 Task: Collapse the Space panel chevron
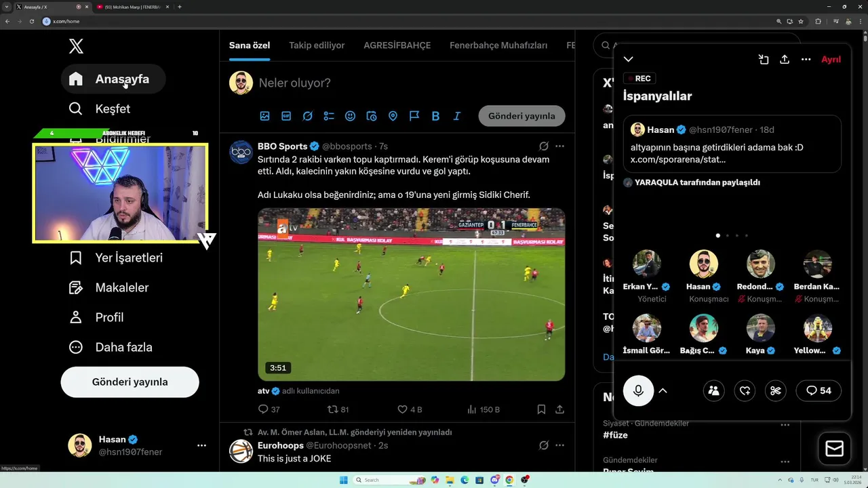point(629,60)
